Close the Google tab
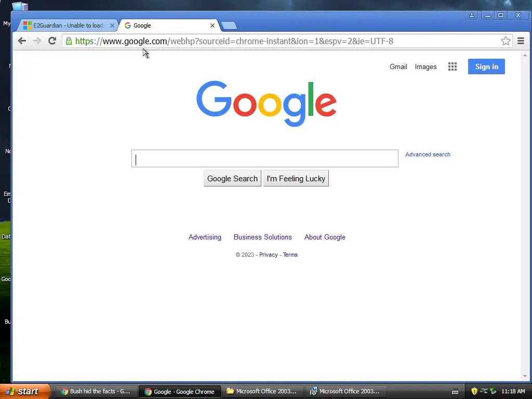Image resolution: width=532 pixels, height=399 pixels. (212, 25)
